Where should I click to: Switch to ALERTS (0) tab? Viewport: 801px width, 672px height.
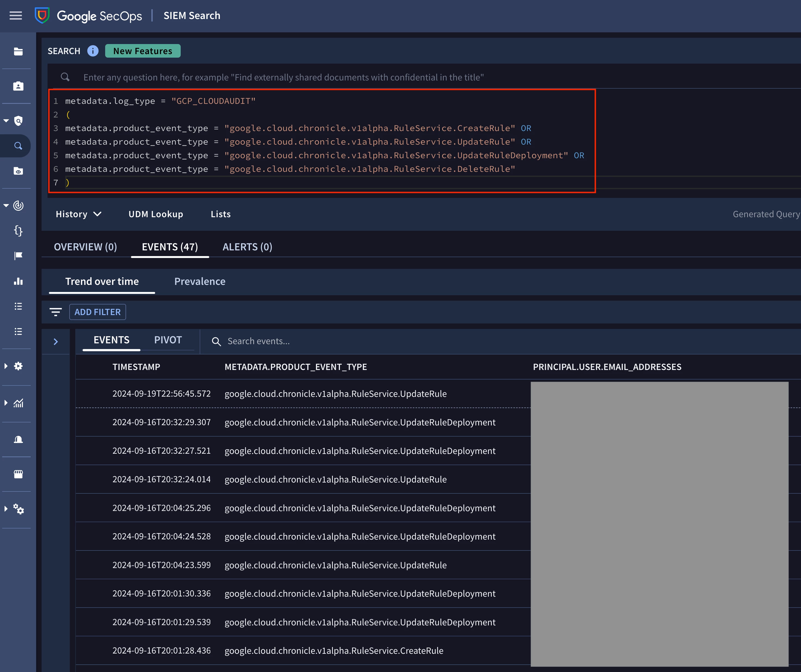pyautogui.click(x=248, y=247)
